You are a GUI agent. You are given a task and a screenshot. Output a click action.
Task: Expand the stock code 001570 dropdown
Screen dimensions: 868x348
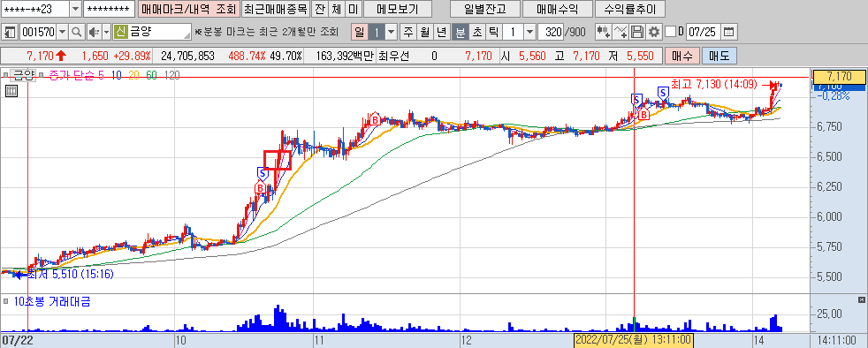pyautogui.click(x=62, y=32)
